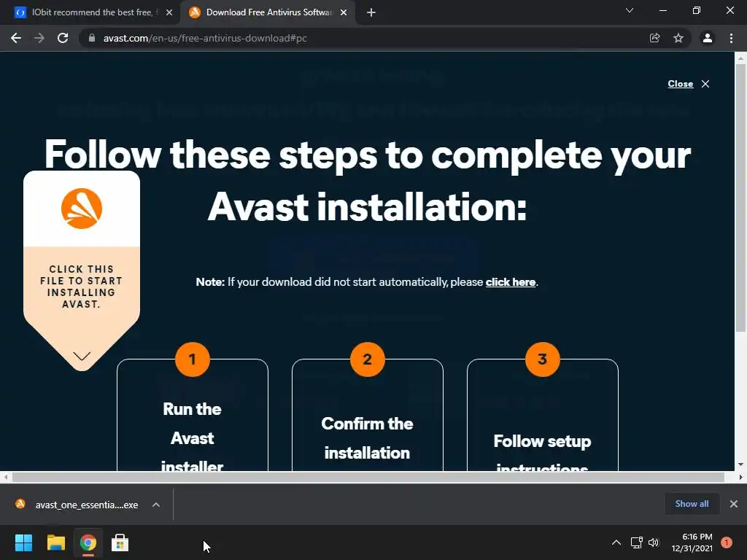Image resolution: width=747 pixels, height=560 pixels.
Task: Reload the Avast download page
Action: point(63,38)
